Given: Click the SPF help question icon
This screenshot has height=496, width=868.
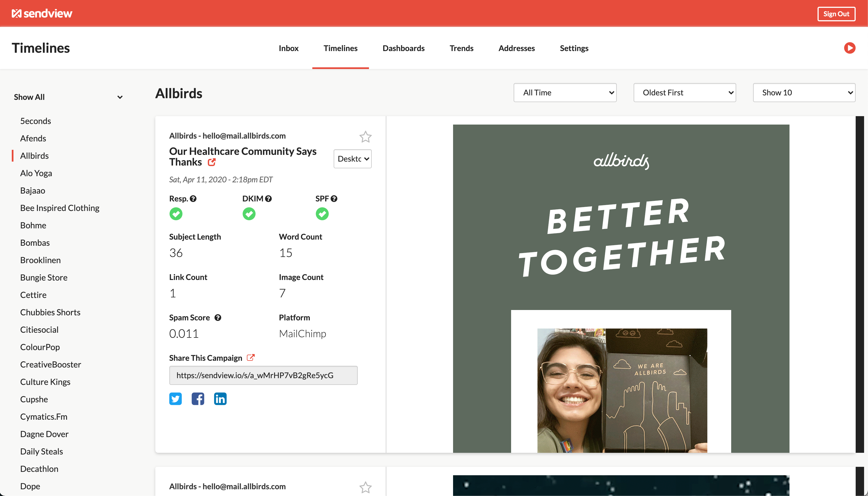Looking at the screenshot, I should 334,199.
